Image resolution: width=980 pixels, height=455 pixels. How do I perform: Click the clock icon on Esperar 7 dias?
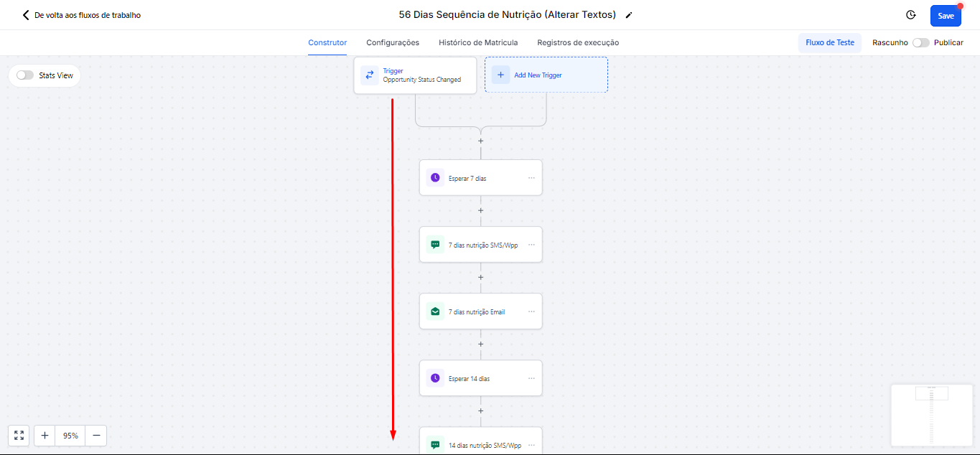tap(435, 178)
